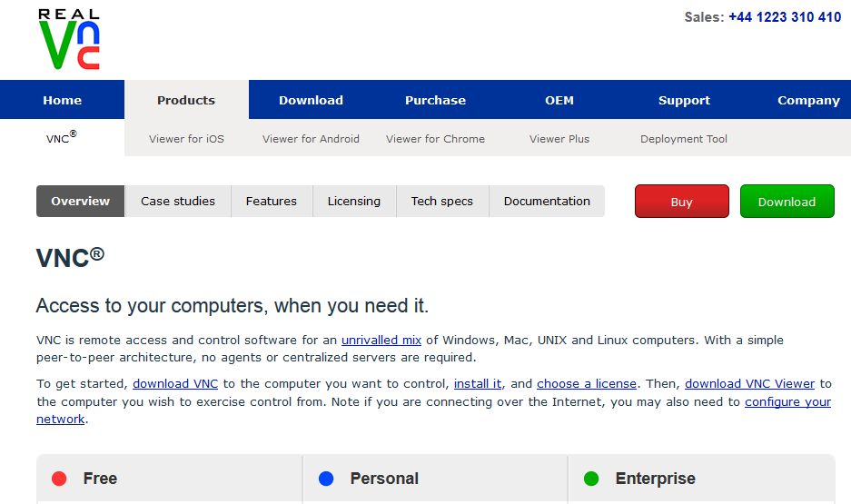Click the 'Access to your computers' headline

pyautogui.click(x=233, y=306)
